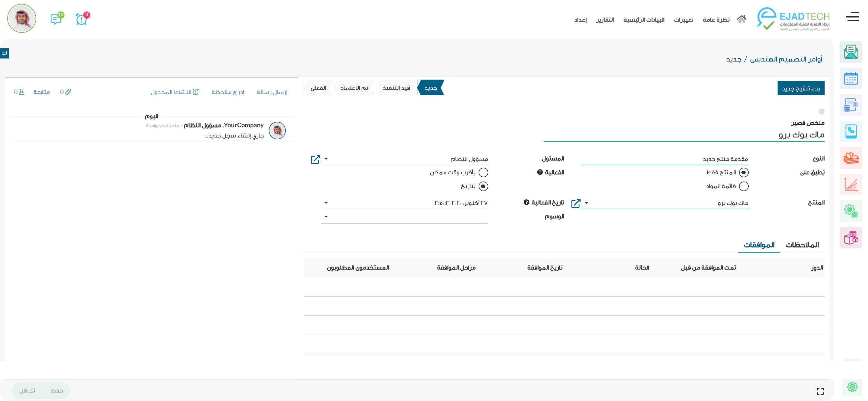Screen dimensions: 868x401
Task: Open the "التقارير" menu
Action: (605, 20)
